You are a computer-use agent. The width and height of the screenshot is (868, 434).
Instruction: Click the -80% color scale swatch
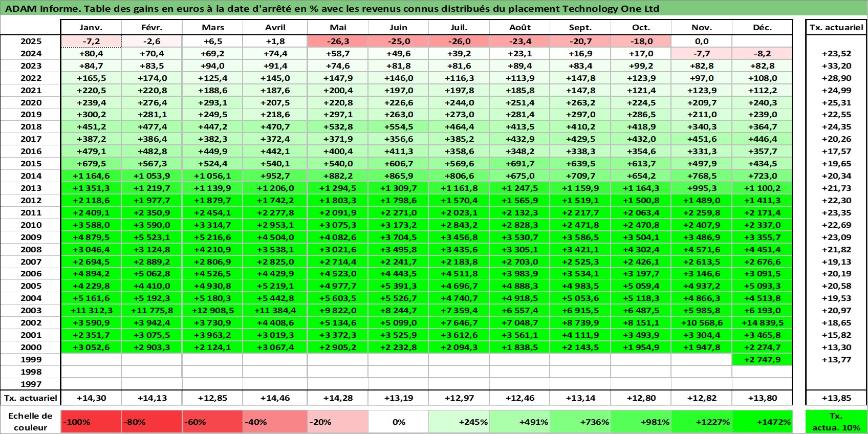tap(151, 422)
